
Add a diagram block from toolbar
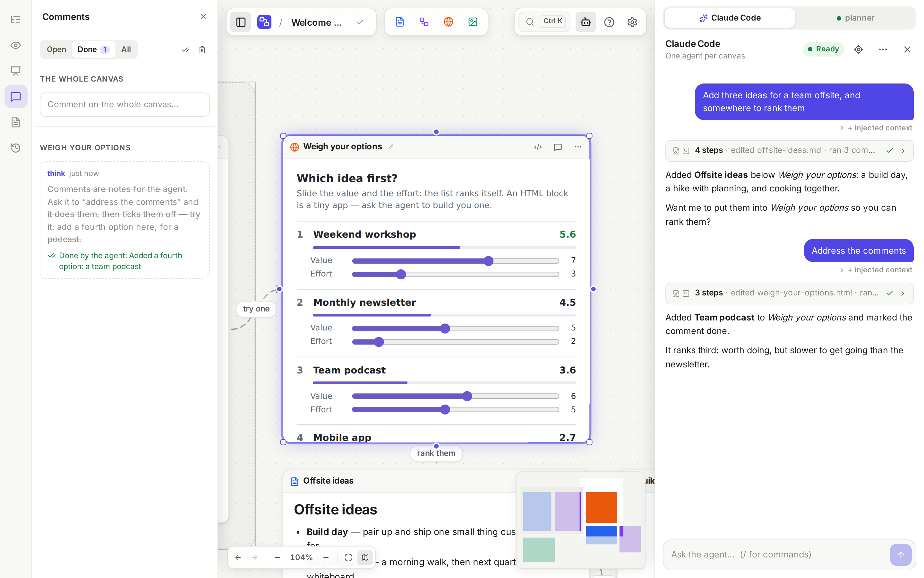[x=424, y=22]
